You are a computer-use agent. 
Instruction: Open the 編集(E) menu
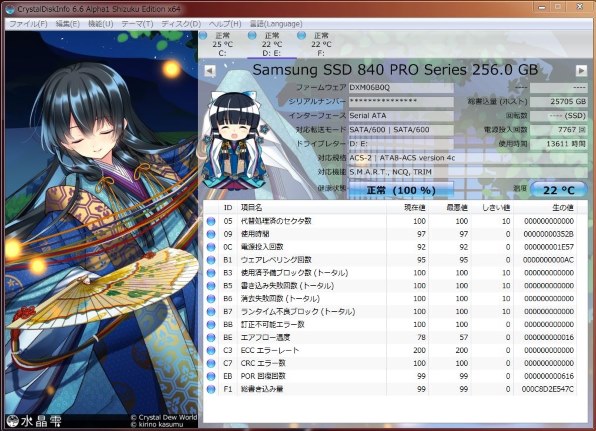click(x=67, y=24)
